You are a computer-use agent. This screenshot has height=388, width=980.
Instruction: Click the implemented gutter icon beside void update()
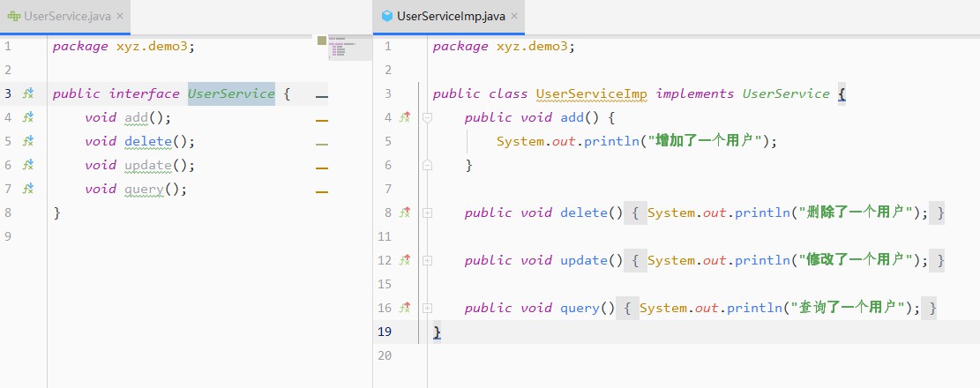(28, 165)
